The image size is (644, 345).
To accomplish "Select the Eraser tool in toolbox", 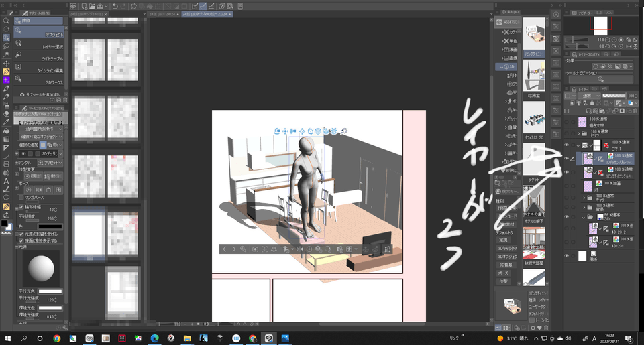I will click(6, 114).
